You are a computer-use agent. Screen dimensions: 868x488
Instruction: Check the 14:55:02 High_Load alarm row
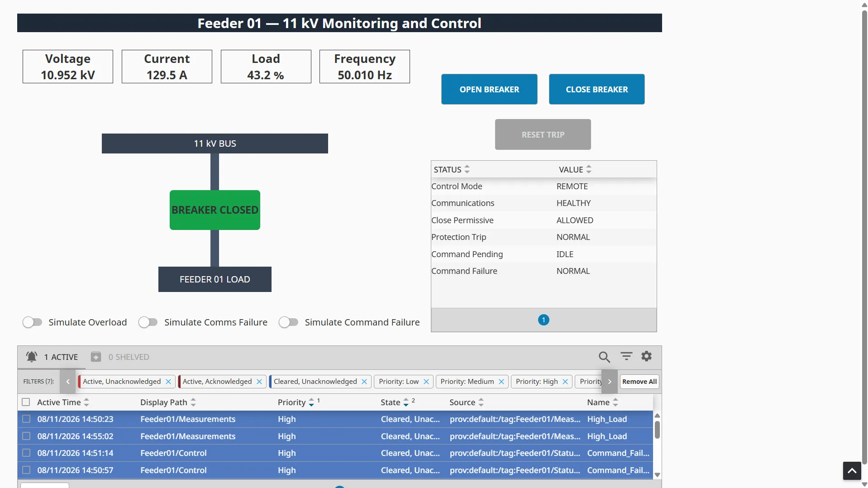point(26,436)
